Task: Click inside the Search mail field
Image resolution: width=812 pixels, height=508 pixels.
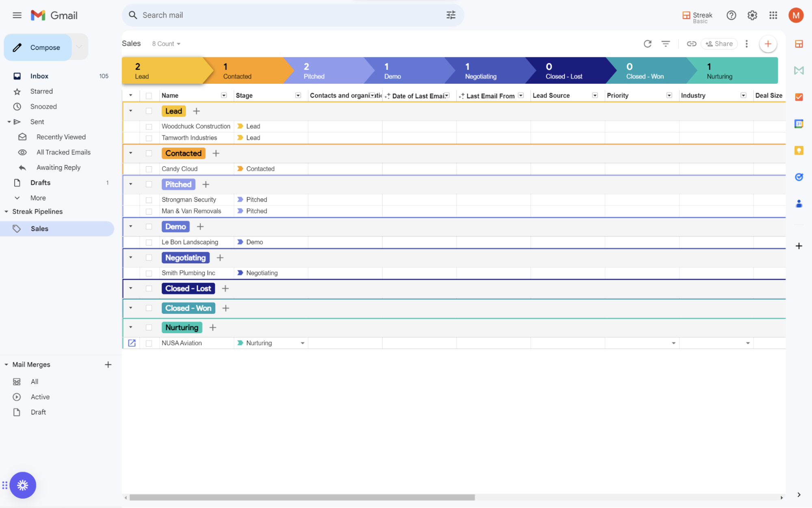Action: (x=244, y=15)
